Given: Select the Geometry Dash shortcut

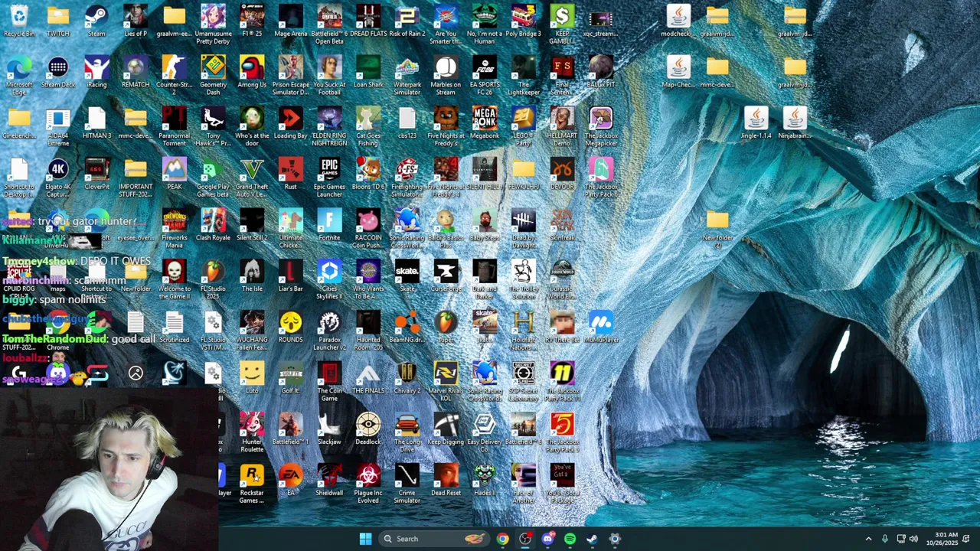Looking at the screenshot, I should tap(213, 76).
